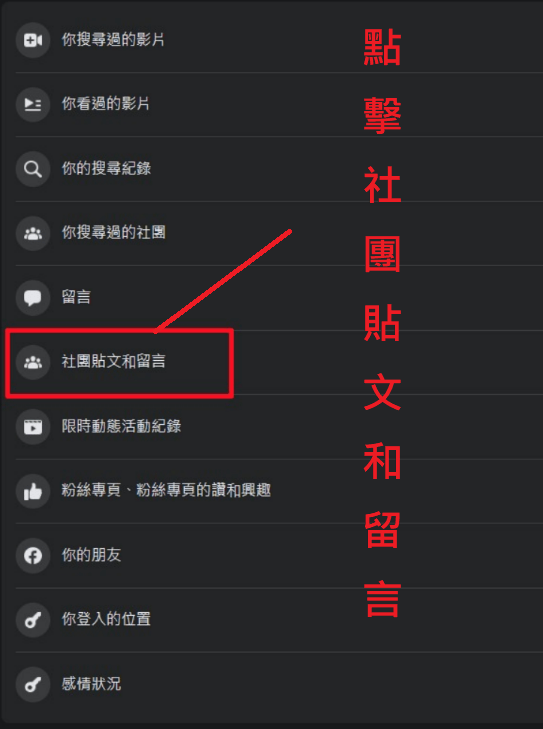Viewport: 543px width, 729px height.
Task: Click the video camera icon for searched videos
Action: point(33,40)
